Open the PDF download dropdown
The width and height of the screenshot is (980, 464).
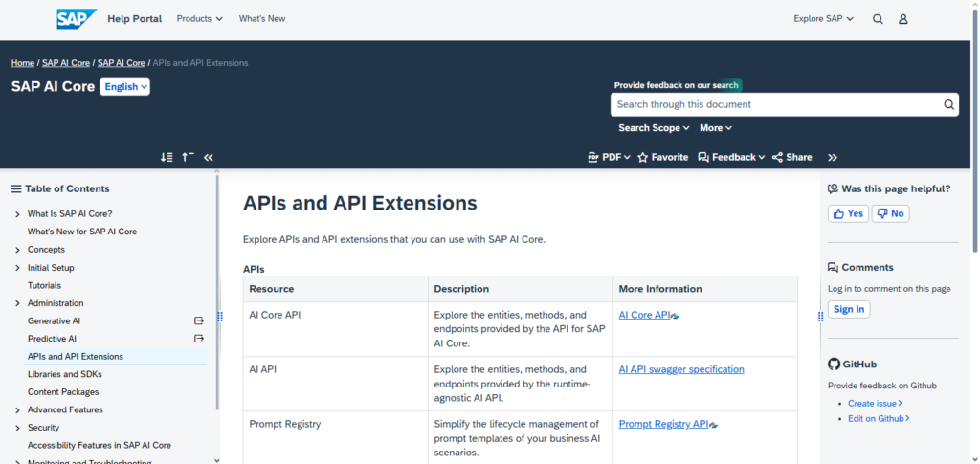[x=609, y=157]
